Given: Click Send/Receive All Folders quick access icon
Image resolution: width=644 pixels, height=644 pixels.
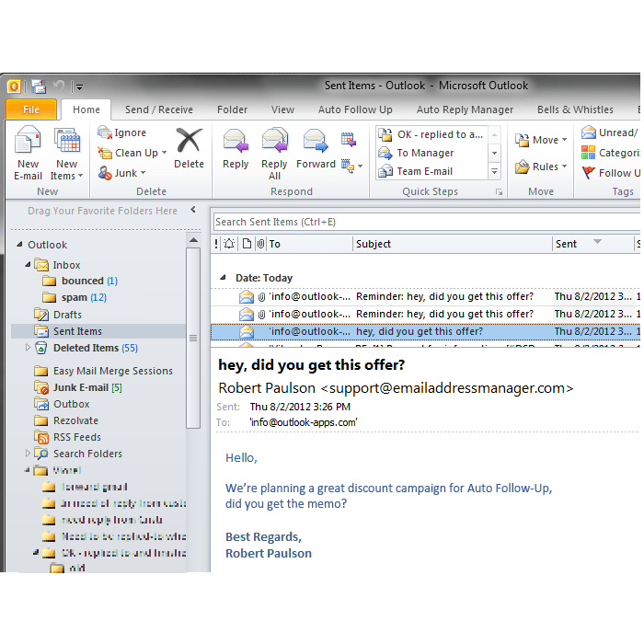Looking at the screenshot, I should tap(39, 86).
